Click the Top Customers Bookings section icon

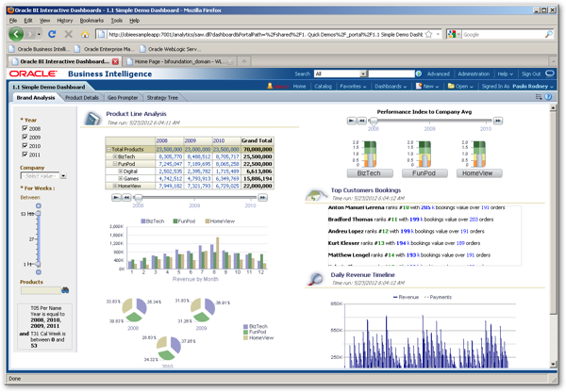pos(316,195)
